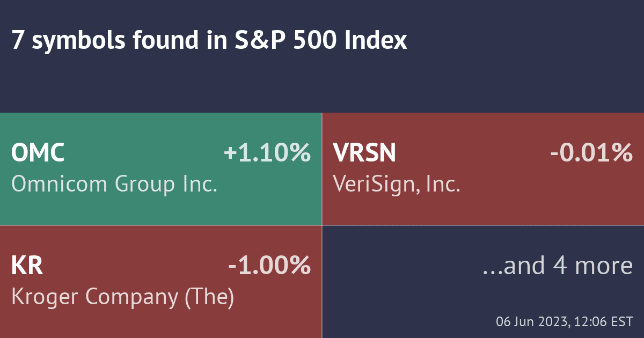The width and height of the screenshot is (644, 338).
Task: Click the VeriSign, Inc. company name
Action: 397,185
